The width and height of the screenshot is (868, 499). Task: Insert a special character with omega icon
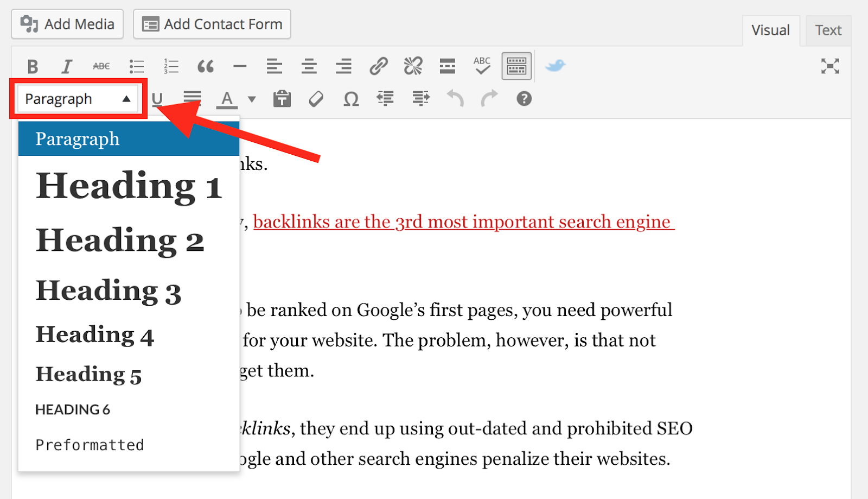pos(350,98)
